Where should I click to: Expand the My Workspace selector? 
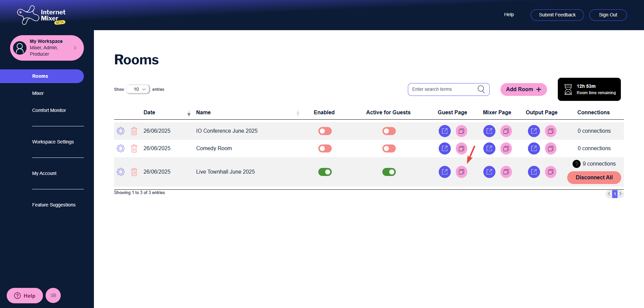coord(47,48)
